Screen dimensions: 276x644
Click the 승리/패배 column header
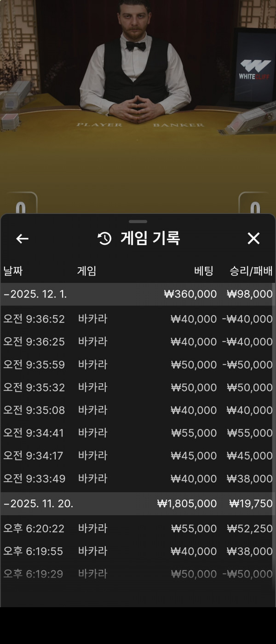[251, 271]
